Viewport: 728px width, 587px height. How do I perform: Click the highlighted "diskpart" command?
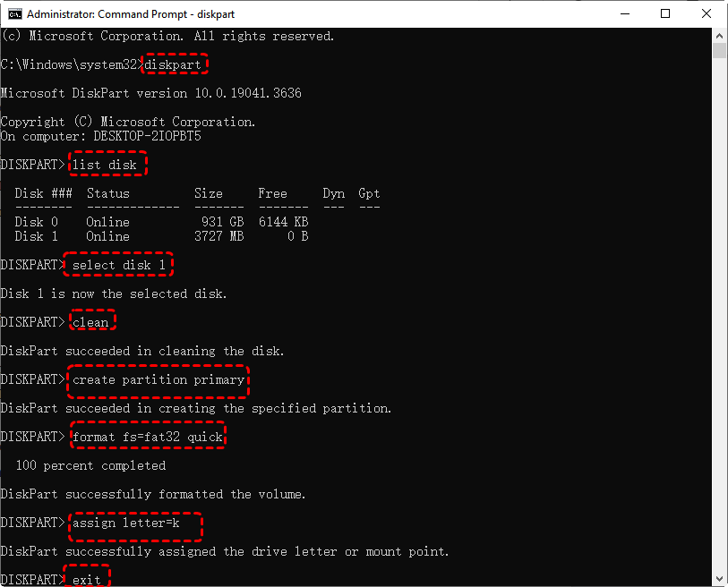pyautogui.click(x=176, y=64)
